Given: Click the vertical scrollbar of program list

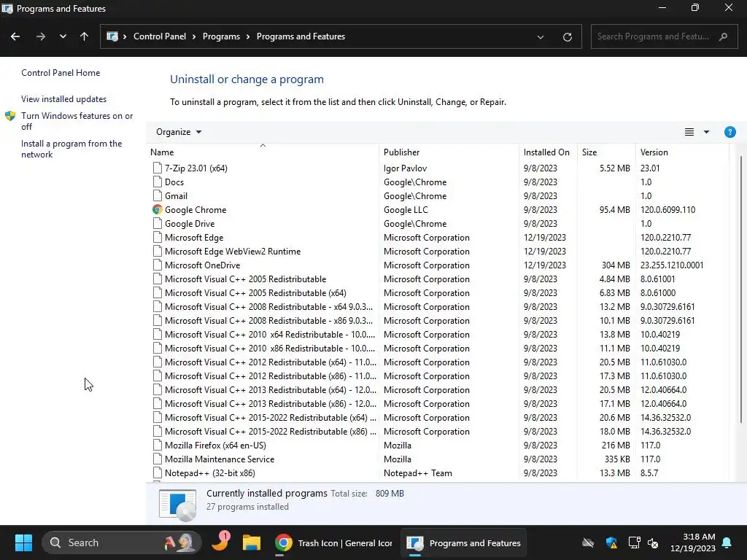Looking at the screenshot, I should click(741, 290).
